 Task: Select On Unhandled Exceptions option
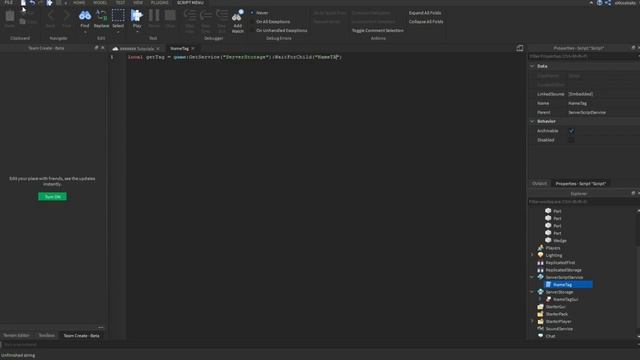click(278, 30)
